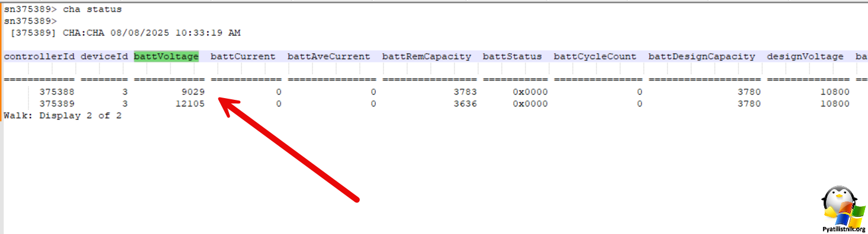Click the battAveCurrent column header
Image resolution: width=868 pixels, height=234 pixels.
[x=329, y=57]
